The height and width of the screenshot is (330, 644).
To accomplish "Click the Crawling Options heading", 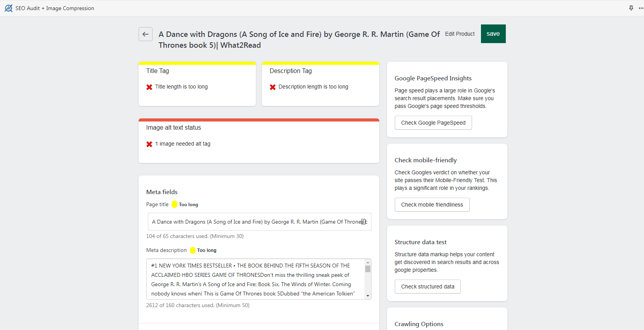I will click(419, 324).
